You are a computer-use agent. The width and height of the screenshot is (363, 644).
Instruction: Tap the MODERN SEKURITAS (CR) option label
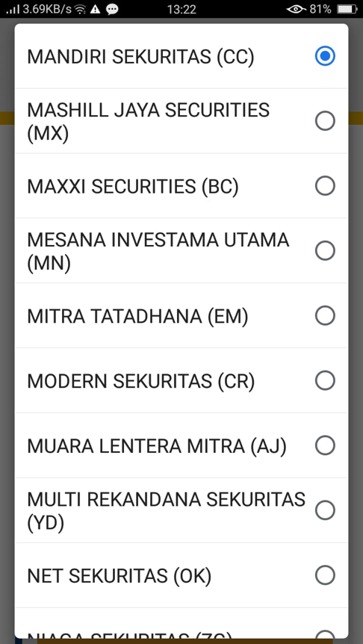pyautogui.click(x=141, y=381)
